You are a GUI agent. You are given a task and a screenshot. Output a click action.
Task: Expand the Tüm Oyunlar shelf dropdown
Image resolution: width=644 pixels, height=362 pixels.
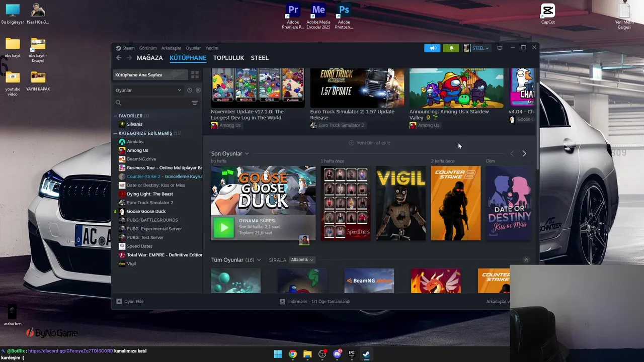(259, 260)
